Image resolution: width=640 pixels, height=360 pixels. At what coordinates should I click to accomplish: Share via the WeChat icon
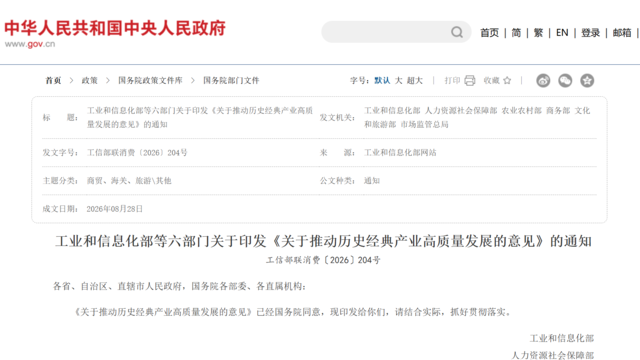coord(565,80)
